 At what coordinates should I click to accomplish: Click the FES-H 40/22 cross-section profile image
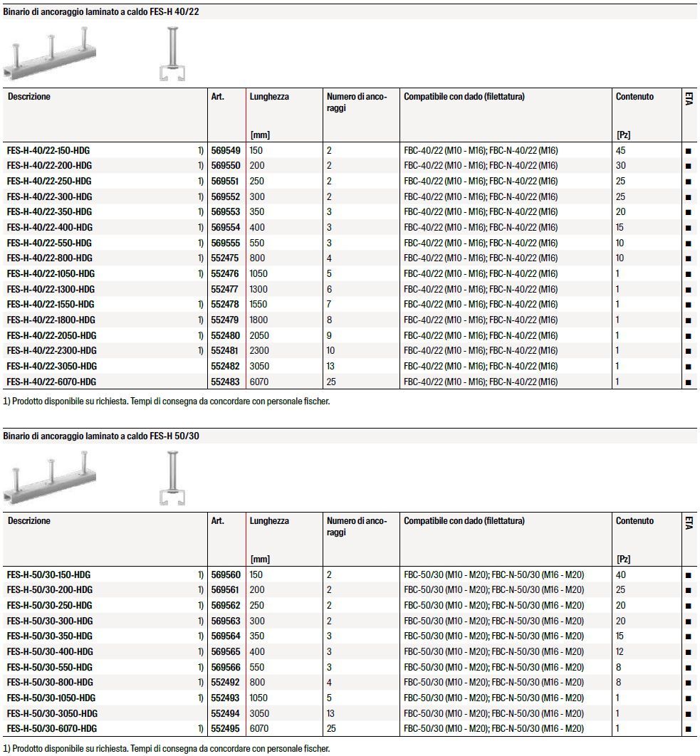point(172,56)
